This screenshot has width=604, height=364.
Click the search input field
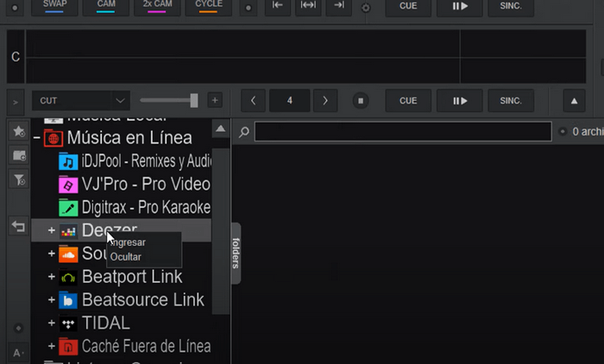pos(403,131)
